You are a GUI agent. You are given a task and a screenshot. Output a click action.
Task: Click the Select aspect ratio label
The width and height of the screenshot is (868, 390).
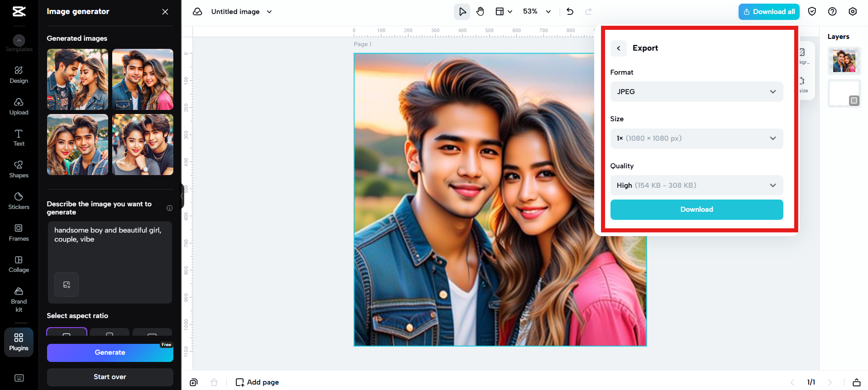click(77, 316)
